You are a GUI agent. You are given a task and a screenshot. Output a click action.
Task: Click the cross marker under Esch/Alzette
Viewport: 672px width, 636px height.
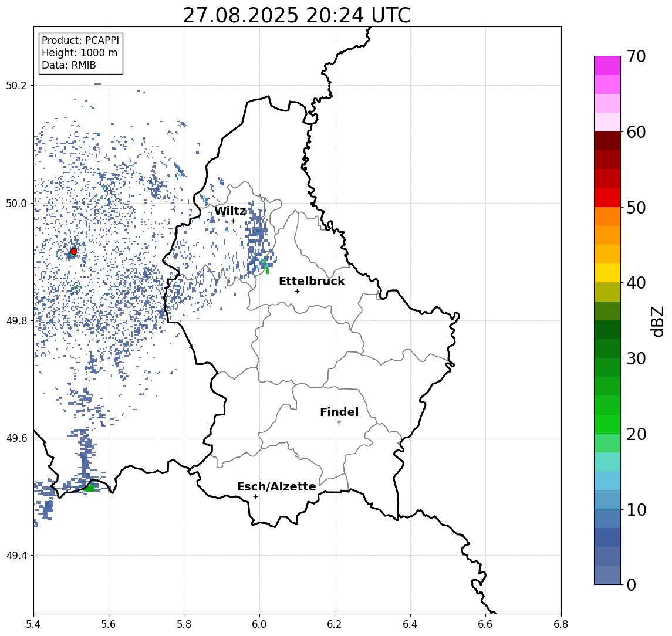pyautogui.click(x=255, y=497)
